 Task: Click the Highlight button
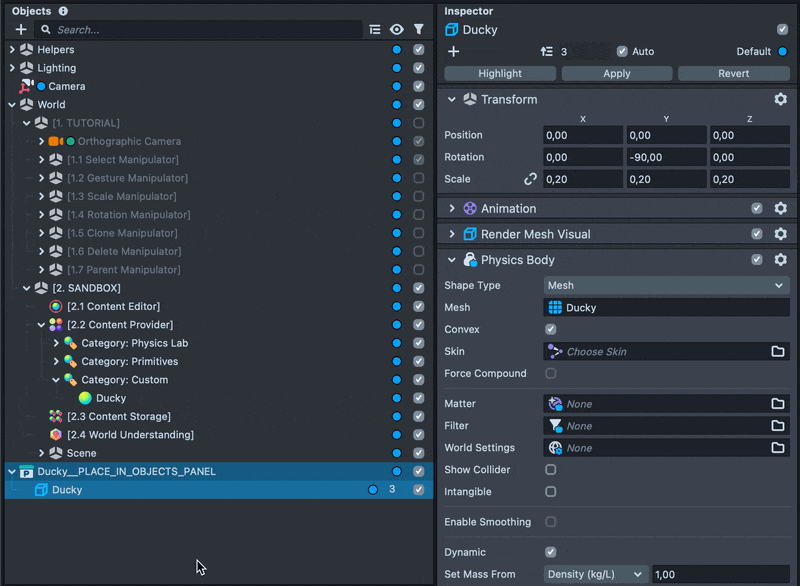(x=500, y=73)
